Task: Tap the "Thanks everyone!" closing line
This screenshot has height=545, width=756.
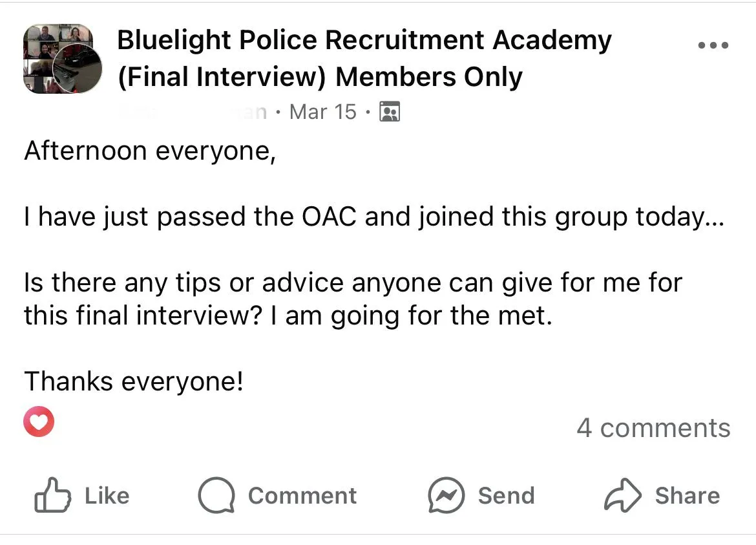Action: click(x=134, y=381)
